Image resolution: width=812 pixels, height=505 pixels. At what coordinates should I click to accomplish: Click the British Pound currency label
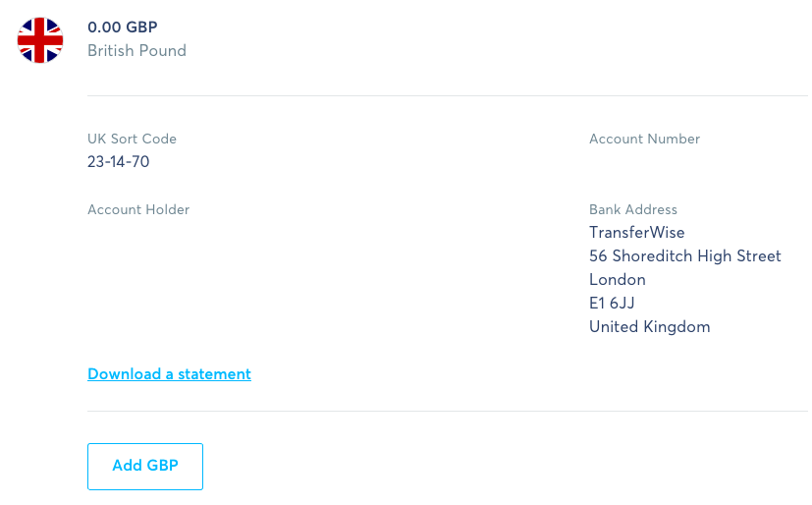136,51
